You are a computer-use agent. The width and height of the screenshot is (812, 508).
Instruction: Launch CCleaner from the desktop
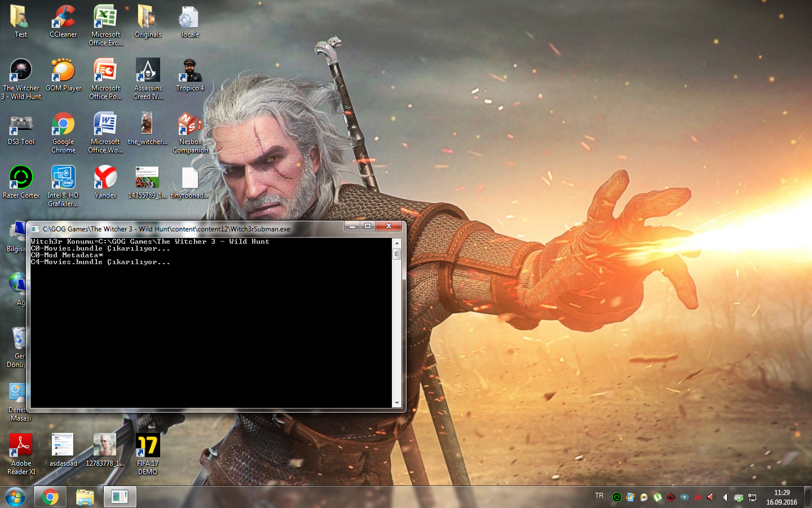tap(63, 21)
